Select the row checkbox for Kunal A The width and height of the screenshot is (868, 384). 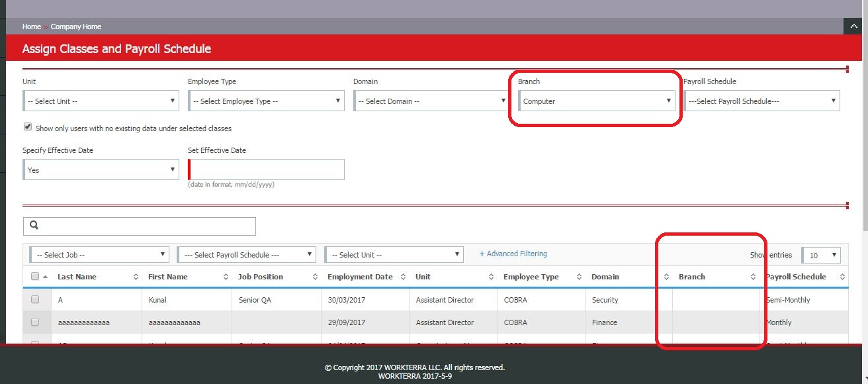(x=35, y=300)
